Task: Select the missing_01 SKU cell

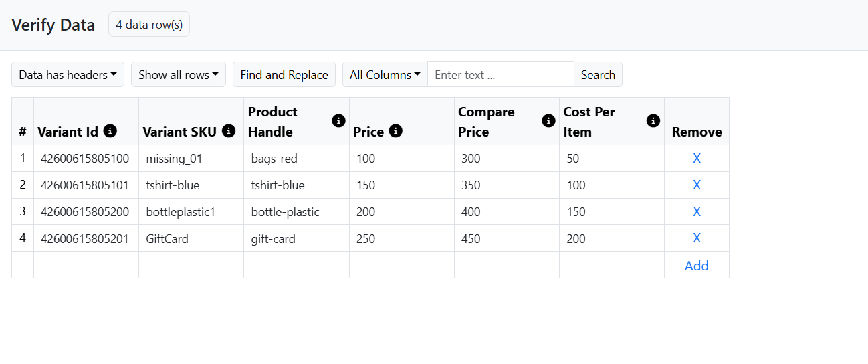Action: pyautogui.click(x=191, y=159)
